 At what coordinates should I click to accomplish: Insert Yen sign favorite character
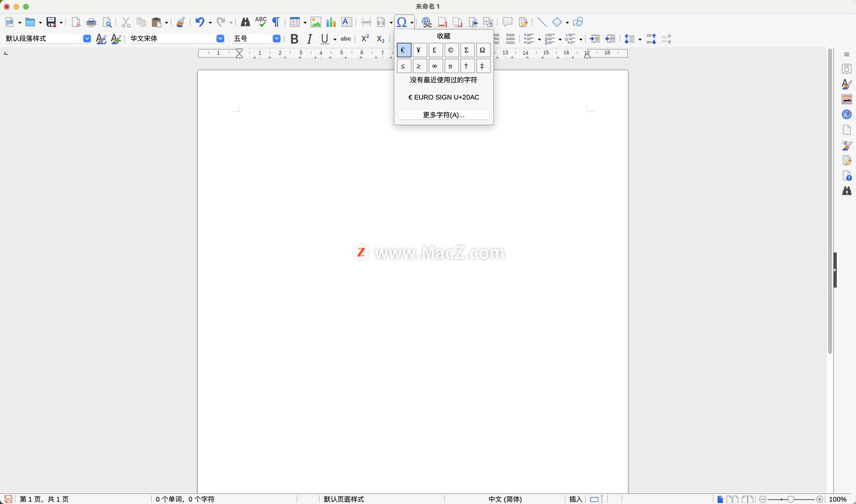pos(419,50)
